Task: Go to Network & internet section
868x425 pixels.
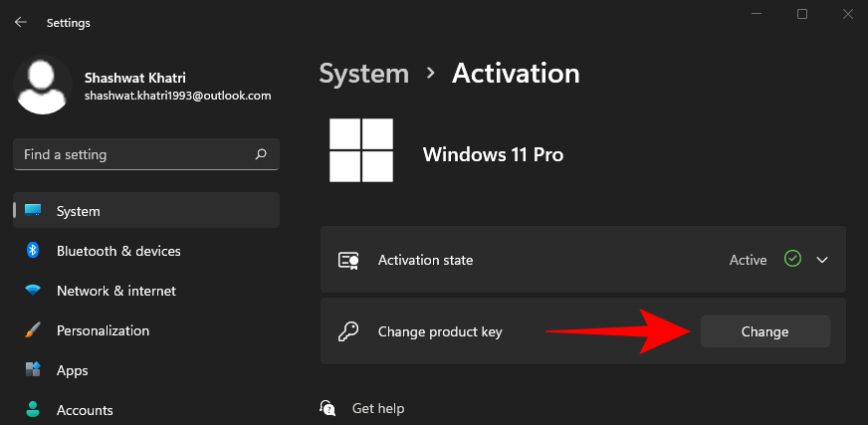Action: pyautogui.click(x=115, y=291)
